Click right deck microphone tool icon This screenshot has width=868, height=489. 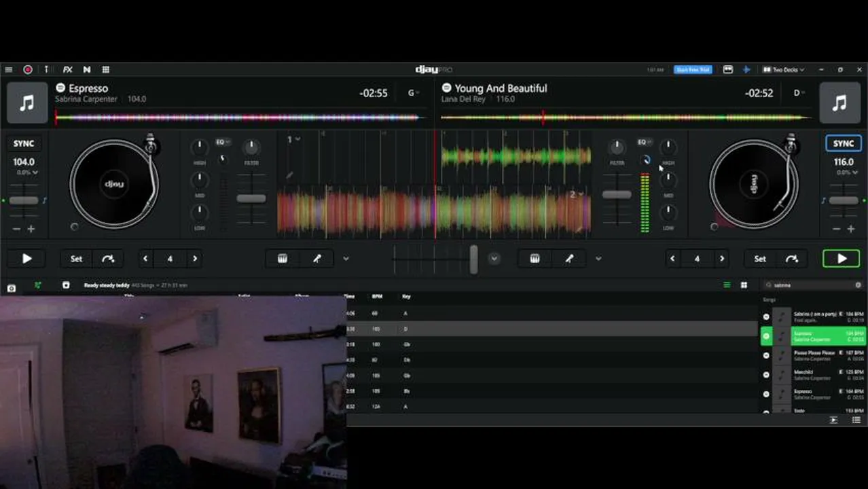coord(570,259)
